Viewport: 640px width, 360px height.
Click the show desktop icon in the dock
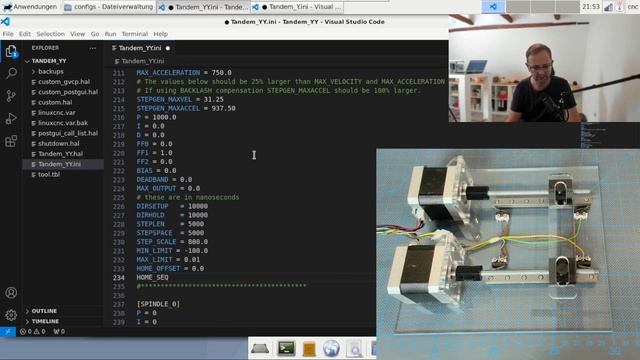(260, 349)
